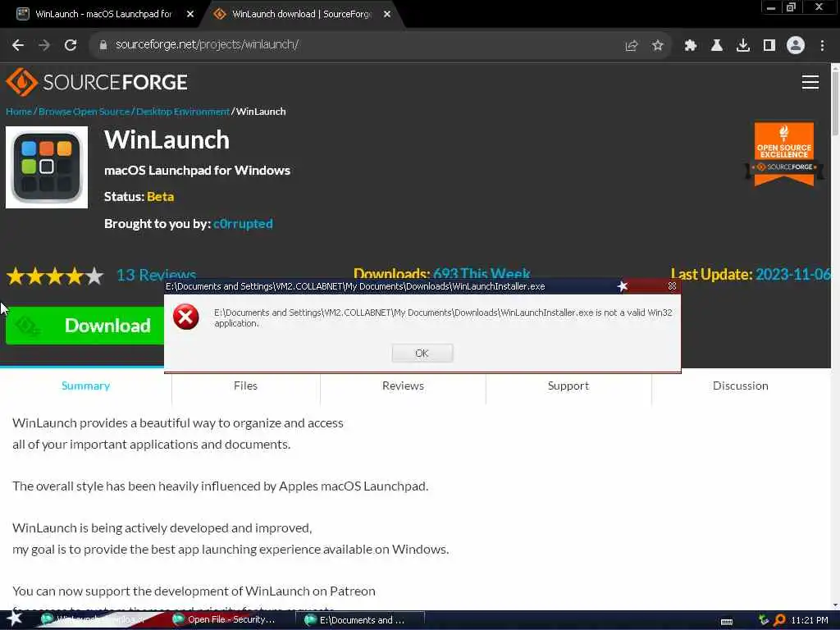
Task: Click the green Download button
Action: [84, 326]
